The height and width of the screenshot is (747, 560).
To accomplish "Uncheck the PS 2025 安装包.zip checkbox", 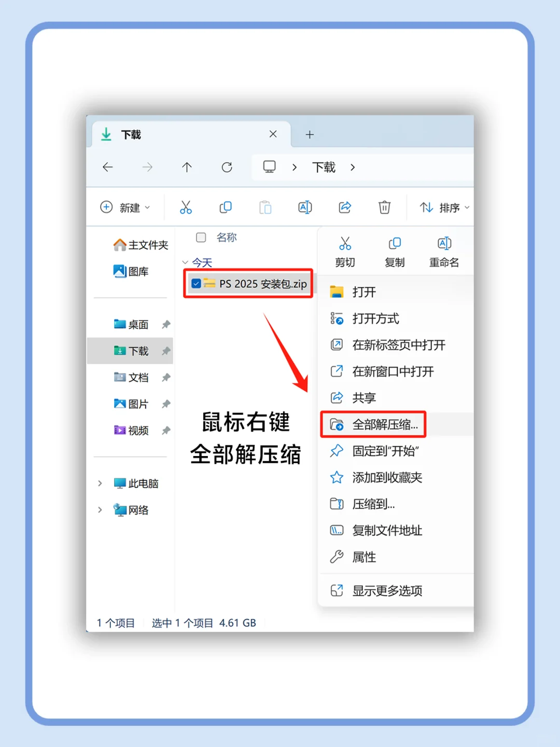I will [x=196, y=283].
